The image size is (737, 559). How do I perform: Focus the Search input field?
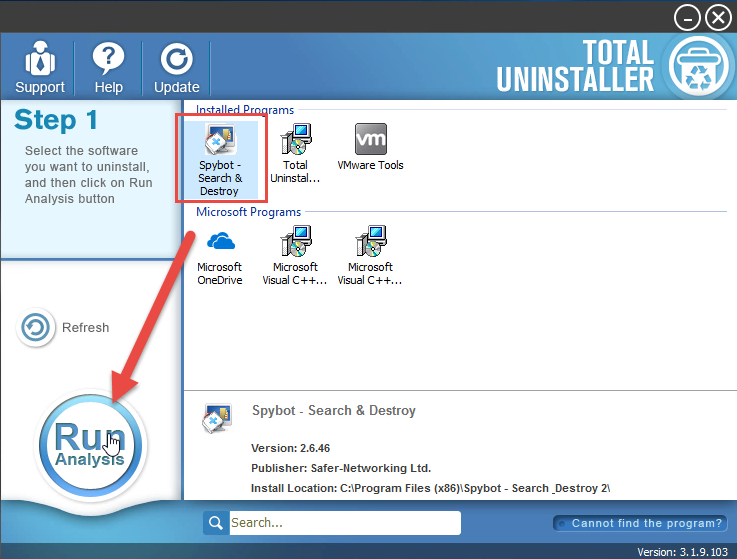tap(345, 523)
